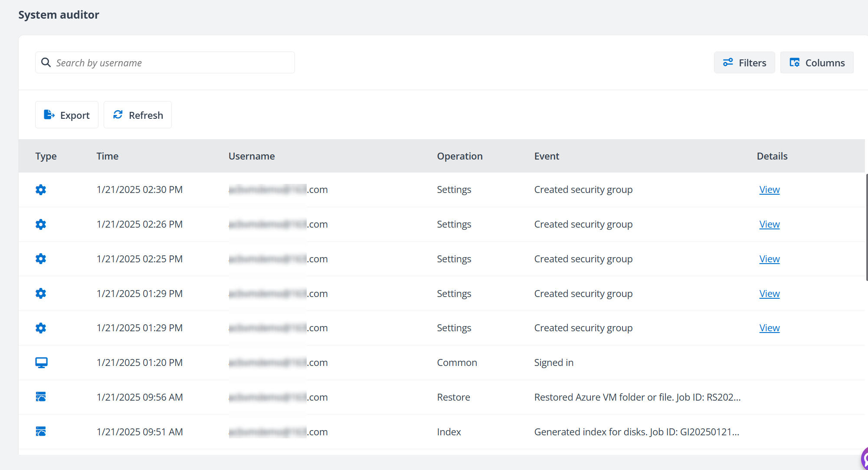Focus the Search by username field
868x470 pixels.
tap(174, 63)
